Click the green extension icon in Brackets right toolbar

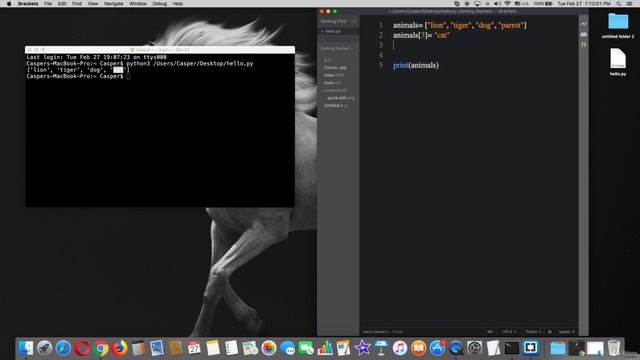click(584, 44)
